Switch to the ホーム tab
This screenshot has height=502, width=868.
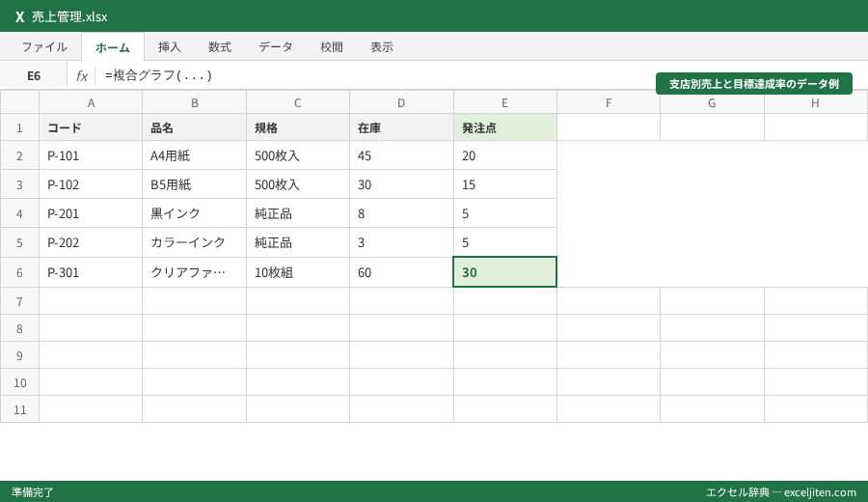[113, 47]
